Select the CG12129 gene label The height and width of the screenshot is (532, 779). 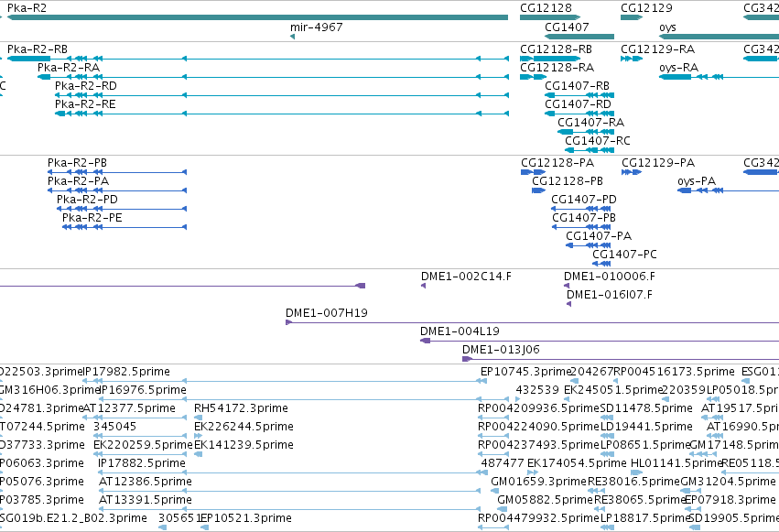647,8
